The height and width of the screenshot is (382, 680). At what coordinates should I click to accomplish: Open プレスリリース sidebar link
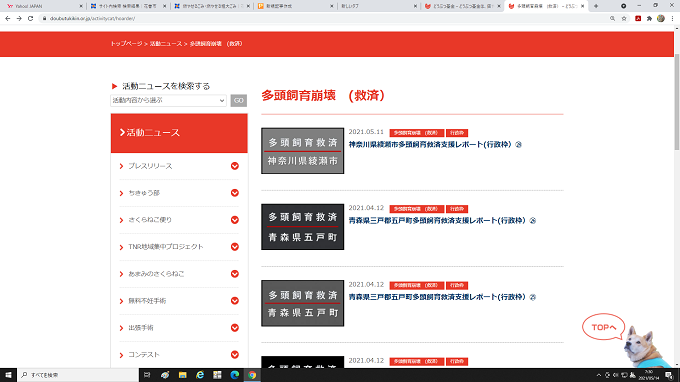pyautogui.click(x=150, y=166)
